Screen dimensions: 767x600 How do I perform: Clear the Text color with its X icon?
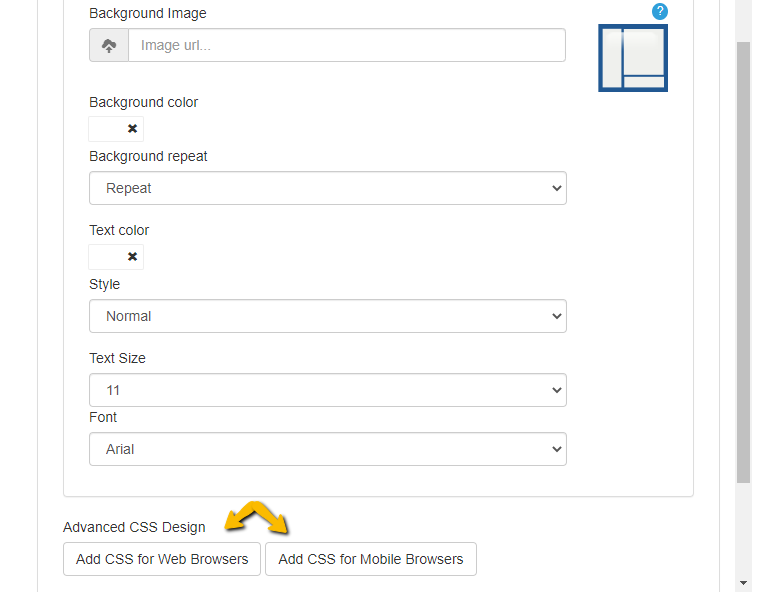pyautogui.click(x=132, y=257)
